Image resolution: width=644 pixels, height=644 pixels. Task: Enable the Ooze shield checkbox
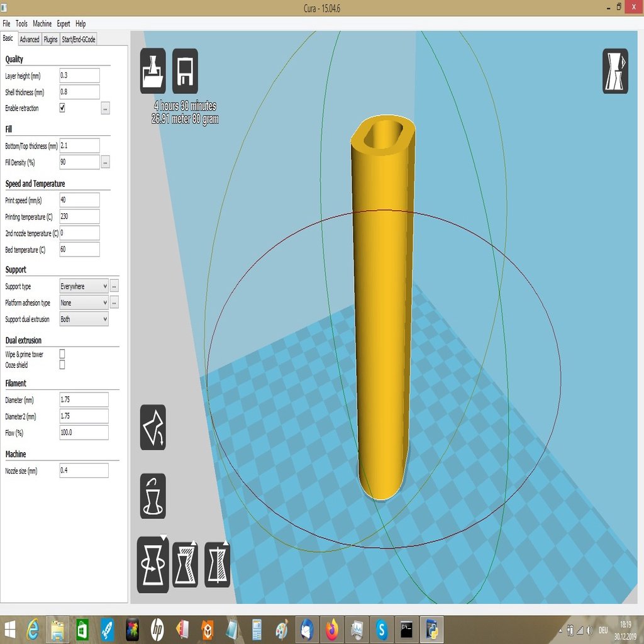click(62, 365)
